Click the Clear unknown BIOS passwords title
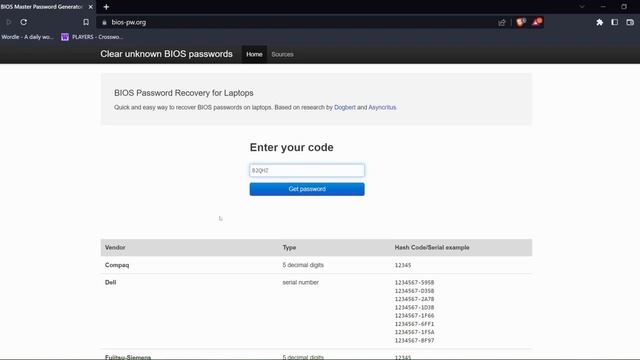640x360 pixels. pyautogui.click(x=166, y=54)
